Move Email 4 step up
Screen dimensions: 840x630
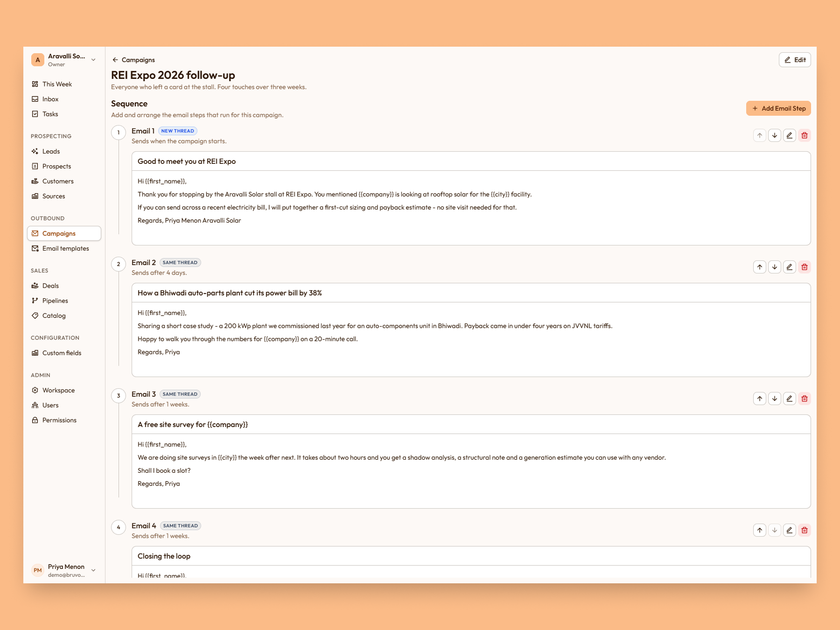pos(760,530)
